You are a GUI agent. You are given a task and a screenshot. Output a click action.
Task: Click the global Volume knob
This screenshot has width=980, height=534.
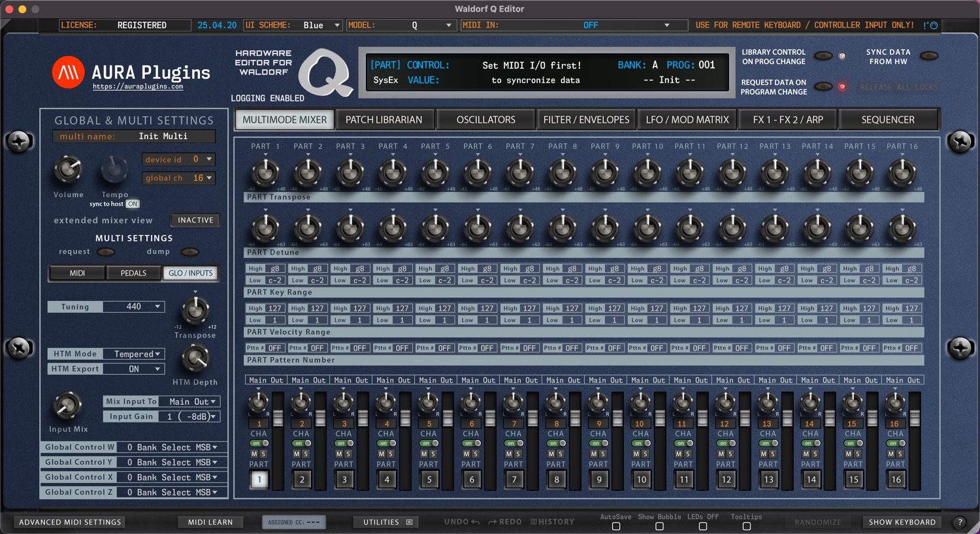coord(68,170)
